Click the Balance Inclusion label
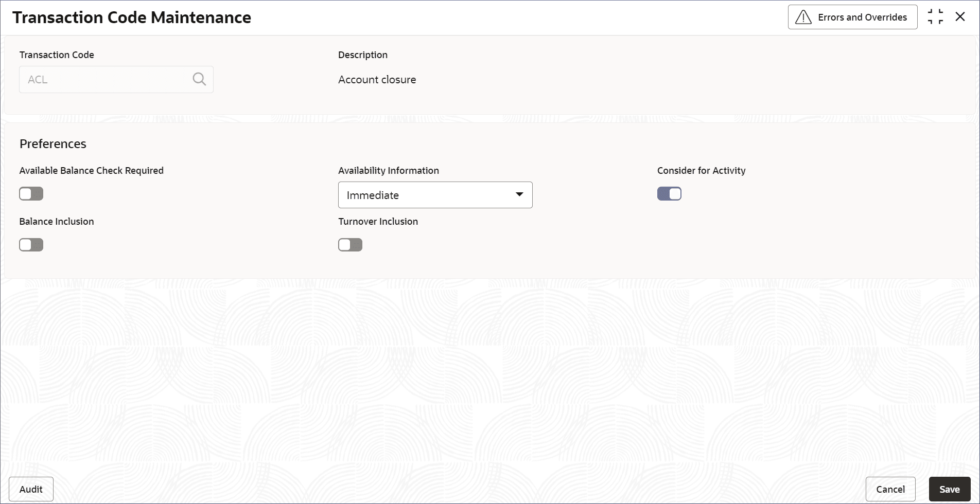 (x=57, y=222)
